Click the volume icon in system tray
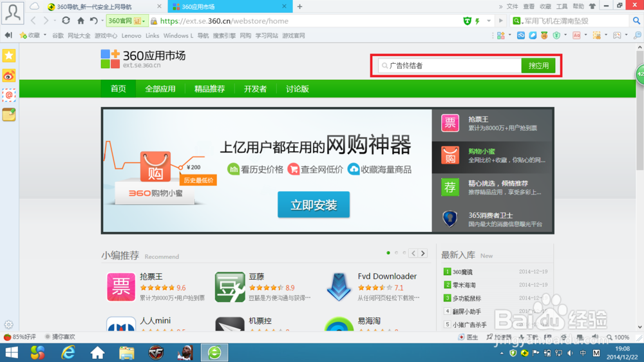Viewport: 644px width, 362px height. (570, 353)
